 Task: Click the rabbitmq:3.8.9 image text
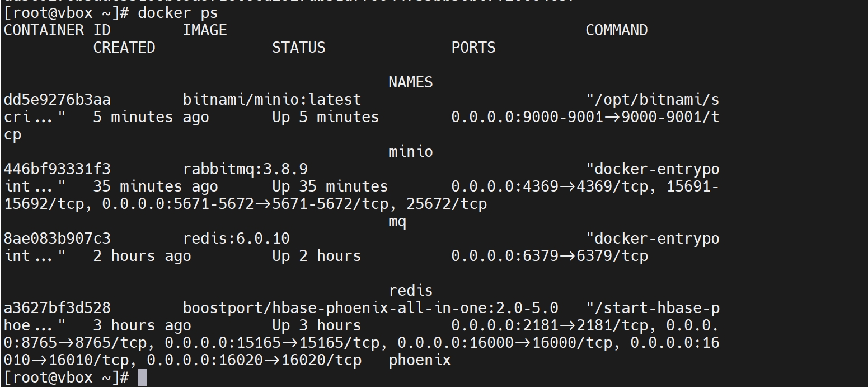[245, 169]
